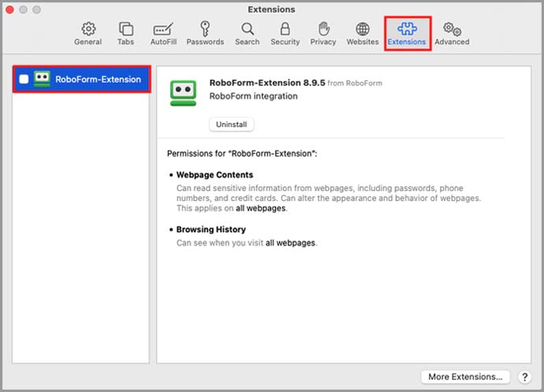Open the Websites preferences pane
Screen dimensions: 544x392
point(363,34)
